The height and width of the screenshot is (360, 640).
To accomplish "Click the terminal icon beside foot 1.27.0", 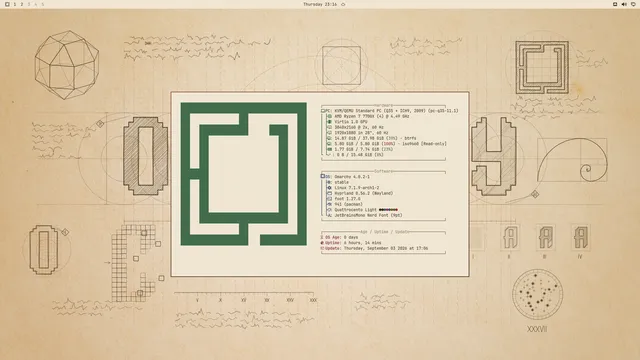I will pyautogui.click(x=329, y=199).
